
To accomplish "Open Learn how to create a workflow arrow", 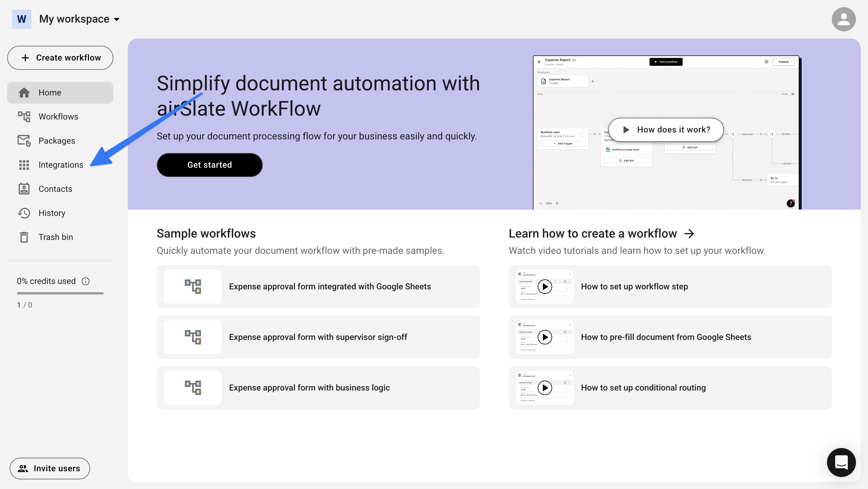I will point(689,234).
